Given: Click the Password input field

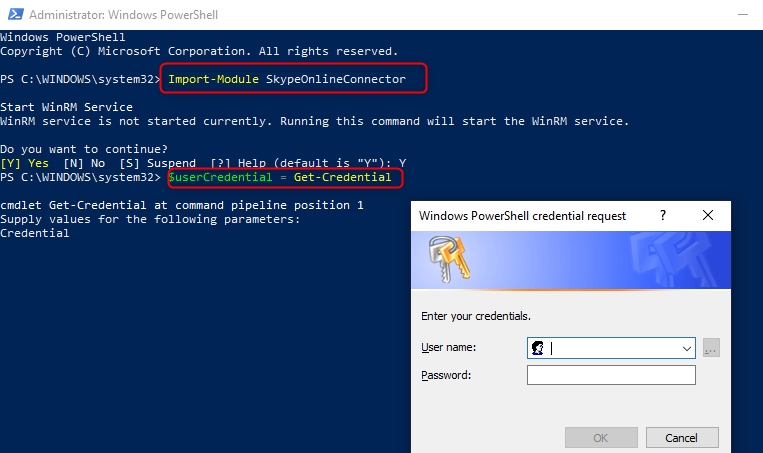Looking at the screenshot, I should click(611, 375).
